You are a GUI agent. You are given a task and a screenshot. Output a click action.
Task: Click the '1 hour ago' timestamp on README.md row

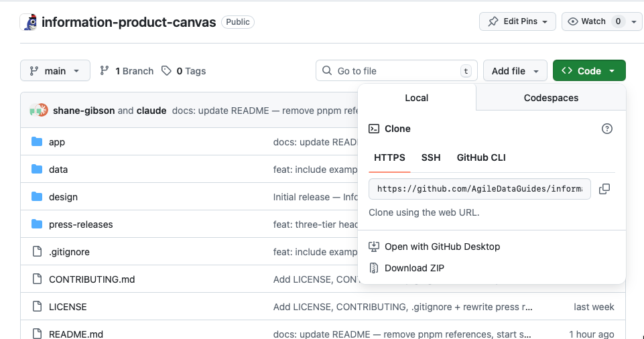point(592,334)
